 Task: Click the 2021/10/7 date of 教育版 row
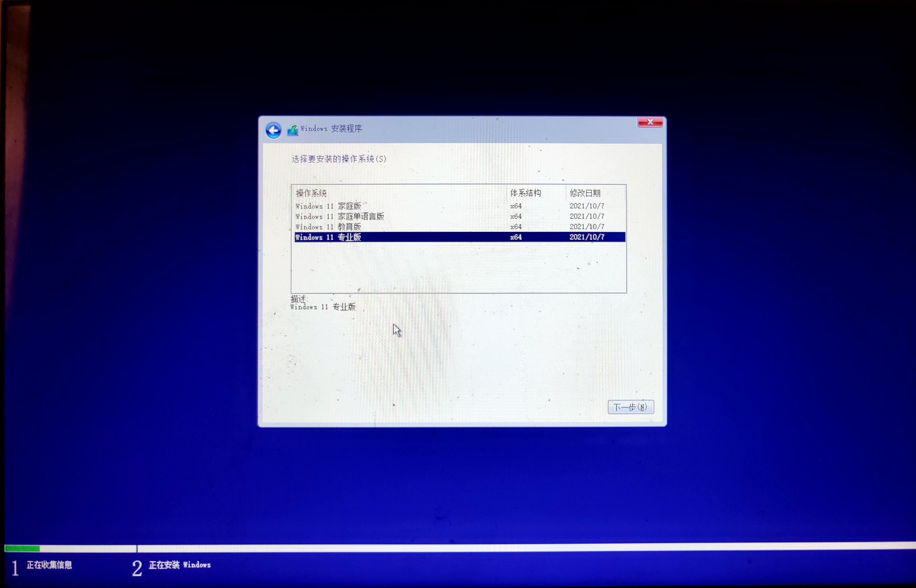click(587, 227)
